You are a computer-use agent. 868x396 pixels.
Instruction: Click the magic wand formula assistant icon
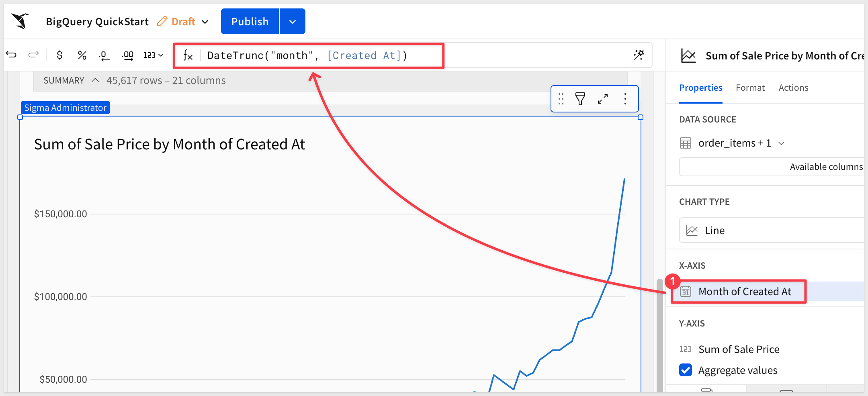tap(639, 55)
